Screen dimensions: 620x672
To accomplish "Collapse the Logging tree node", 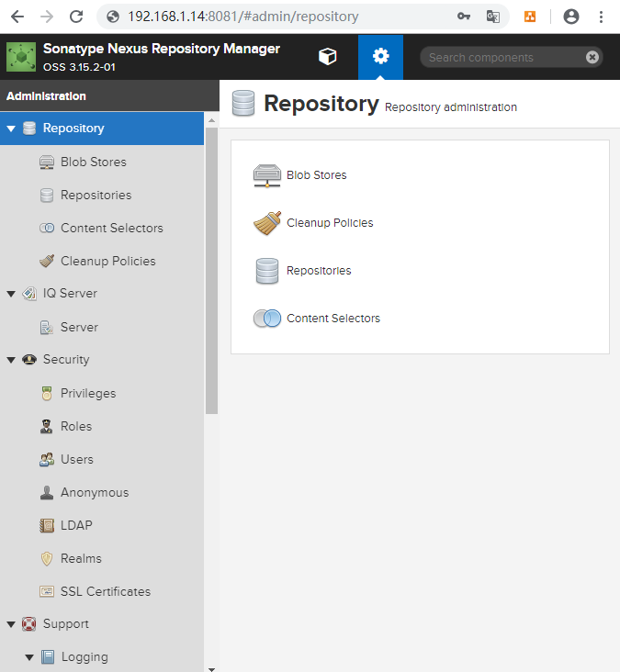I will coord(29,657).
